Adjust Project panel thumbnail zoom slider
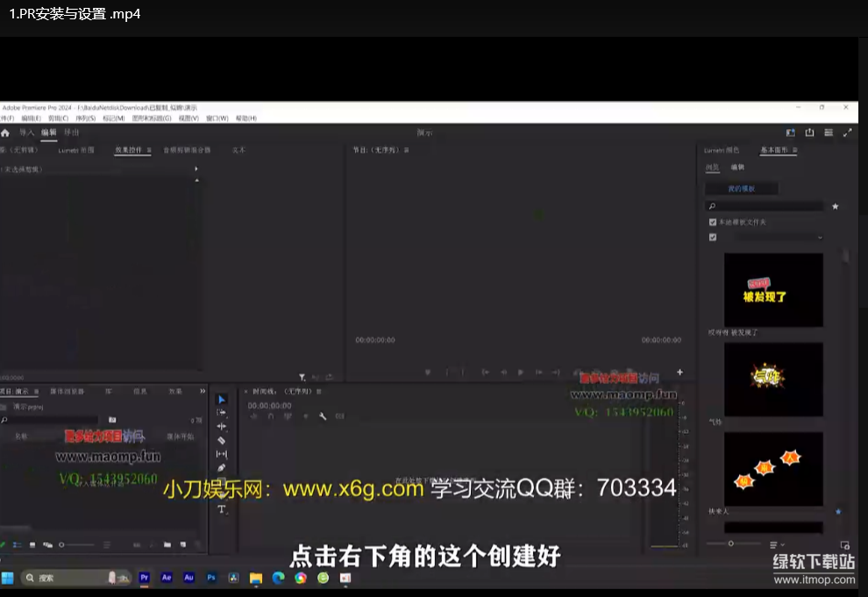The width and height of the screenshot is (868, 597). click(76, 545)
